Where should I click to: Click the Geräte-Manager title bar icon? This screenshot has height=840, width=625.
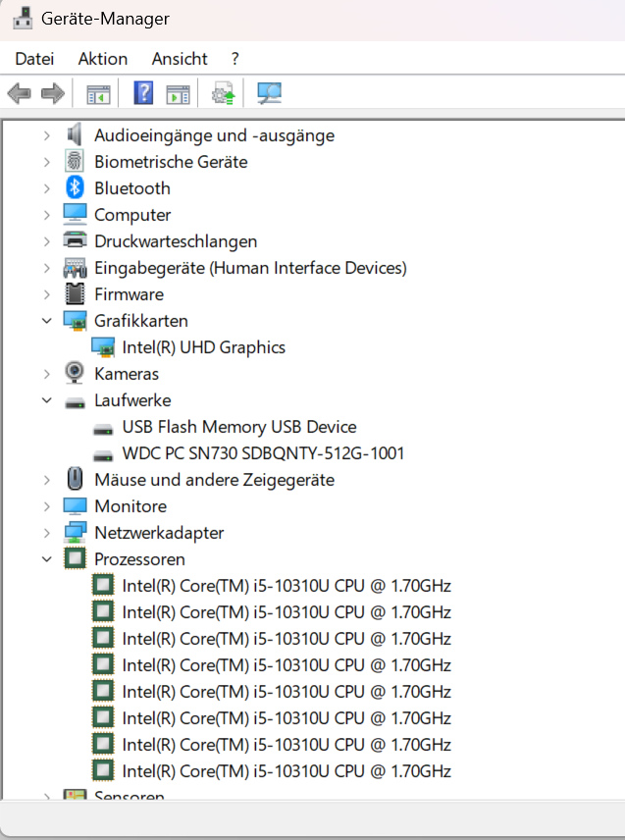point(23,19)
